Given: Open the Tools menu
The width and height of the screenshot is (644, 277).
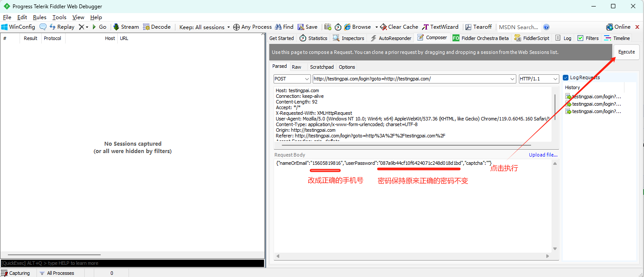Looking at the screenshot, I should (59, 17).
